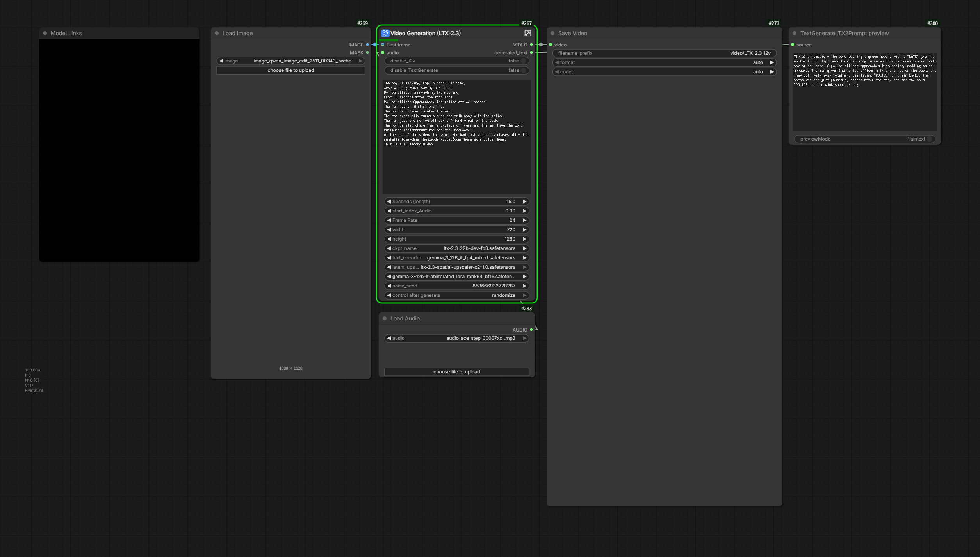The image size is (980, 557).
Task: Click choose file to upload in Load Image
Action: (x=291, y=70)
